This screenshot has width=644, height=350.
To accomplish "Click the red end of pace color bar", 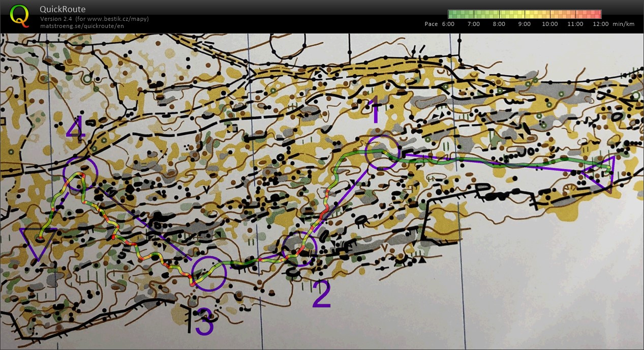I will 597,14.
